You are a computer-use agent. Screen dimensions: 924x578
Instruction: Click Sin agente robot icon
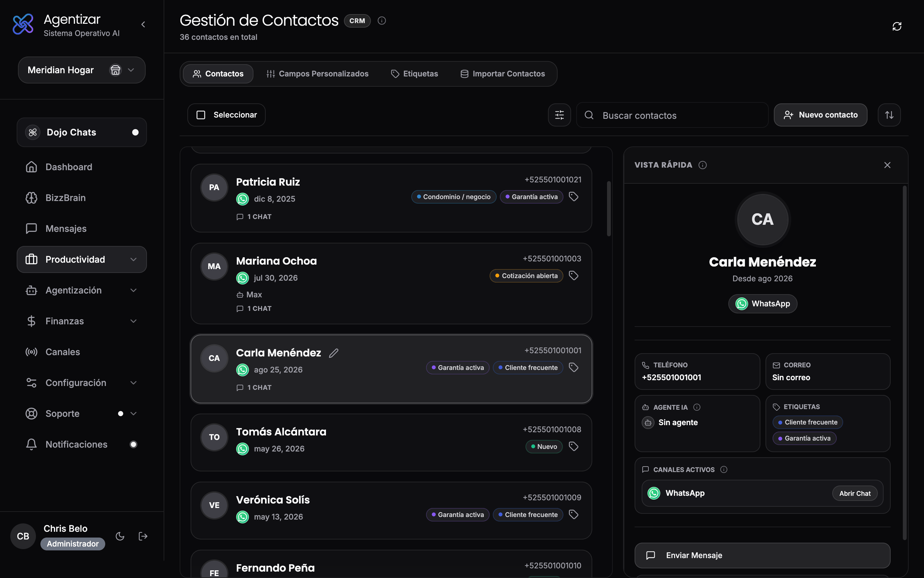tap(648, 423)
